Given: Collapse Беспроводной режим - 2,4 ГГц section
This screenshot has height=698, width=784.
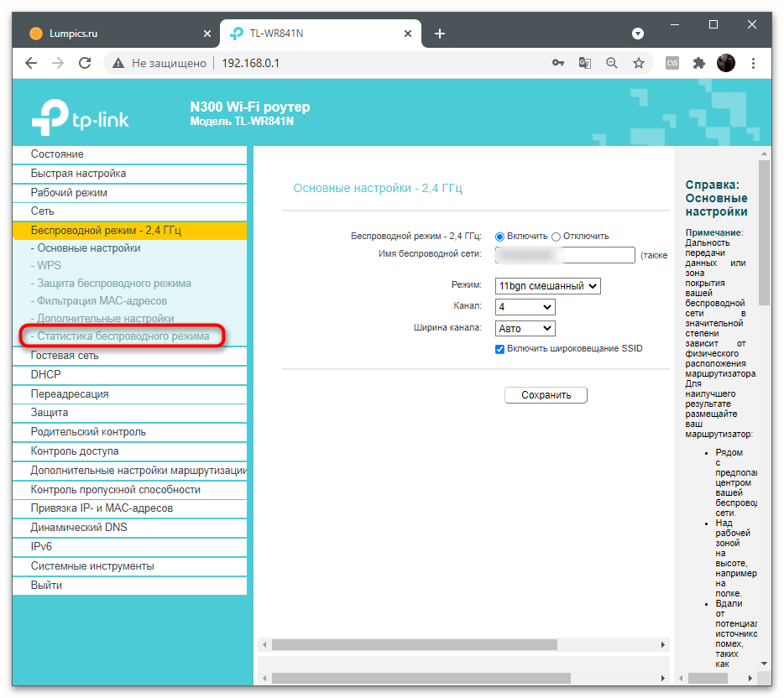Looking at the screenshot, I should 129,231.
